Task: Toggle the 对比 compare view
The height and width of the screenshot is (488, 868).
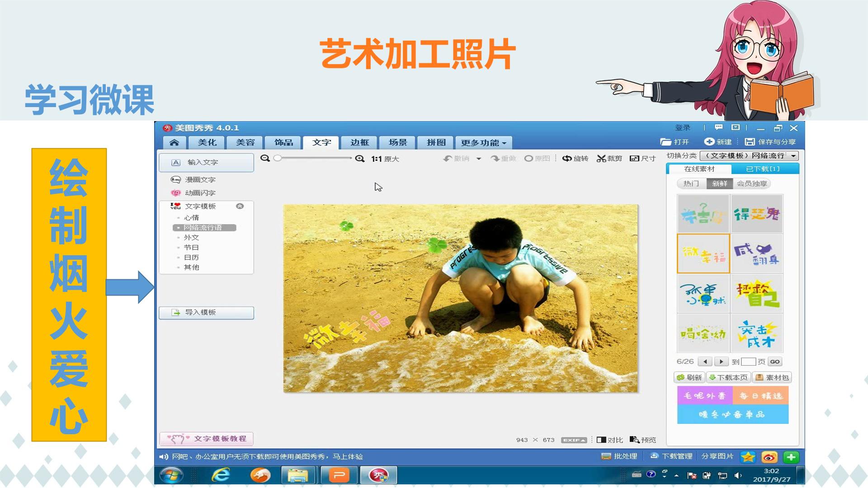Action: click(x=609, y=440)
